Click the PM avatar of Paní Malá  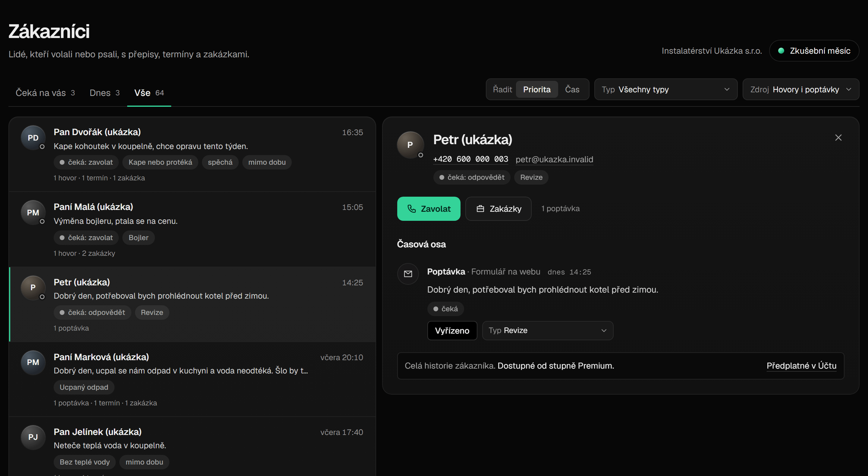click(33, 213)
